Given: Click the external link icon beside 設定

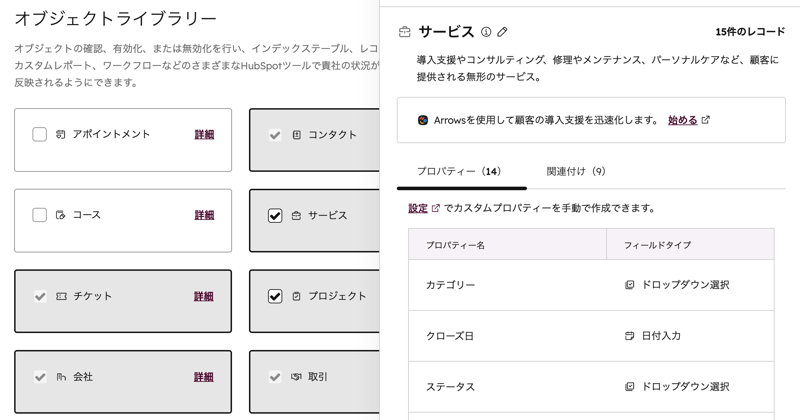Looking at the screenshot, I should 436,208.
